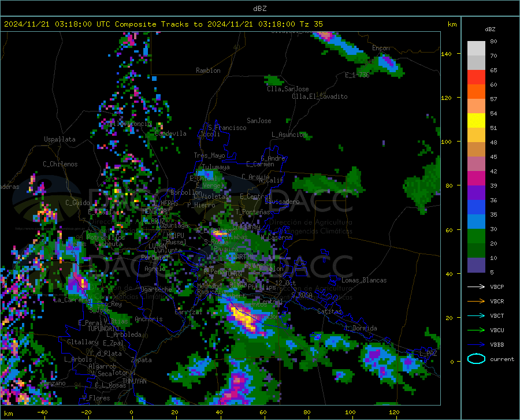
Task: Pick the bright green 20-30 dBZ swatch
Action: pos(476,236)
